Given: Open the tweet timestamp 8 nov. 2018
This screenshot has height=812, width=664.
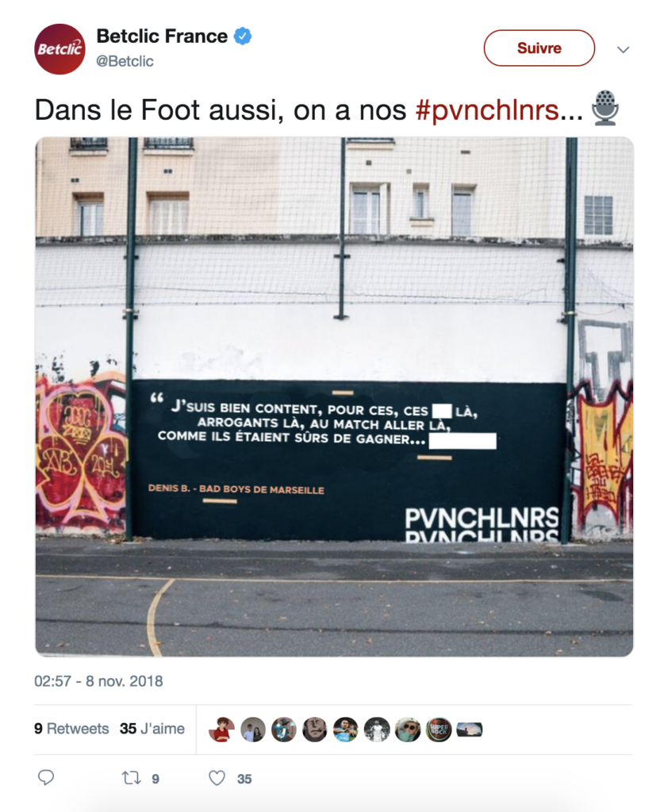Looking at the screenshot, I should pos(98,681).
